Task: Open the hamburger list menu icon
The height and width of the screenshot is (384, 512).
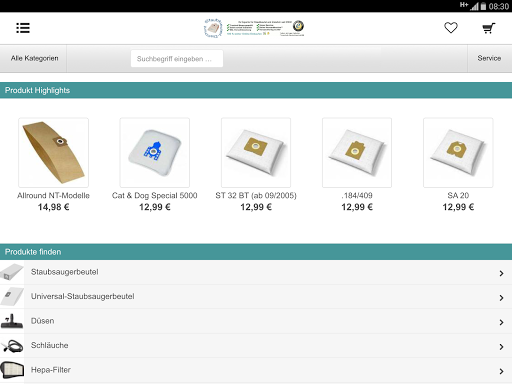Action: click(23, 28)
